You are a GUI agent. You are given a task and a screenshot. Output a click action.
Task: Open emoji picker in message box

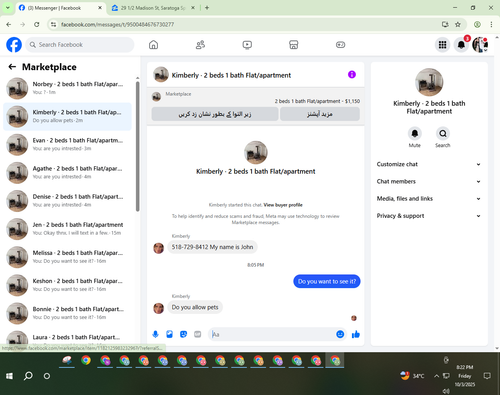coord(340,334)
